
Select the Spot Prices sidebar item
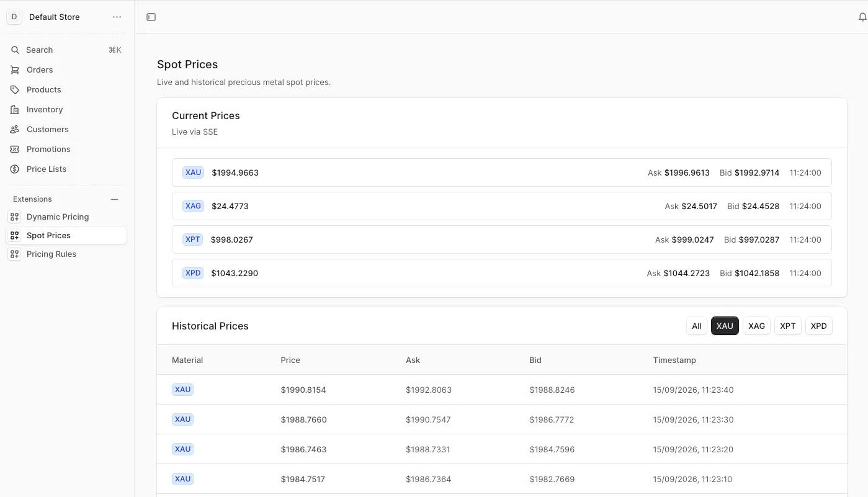[x=66, y=235]
